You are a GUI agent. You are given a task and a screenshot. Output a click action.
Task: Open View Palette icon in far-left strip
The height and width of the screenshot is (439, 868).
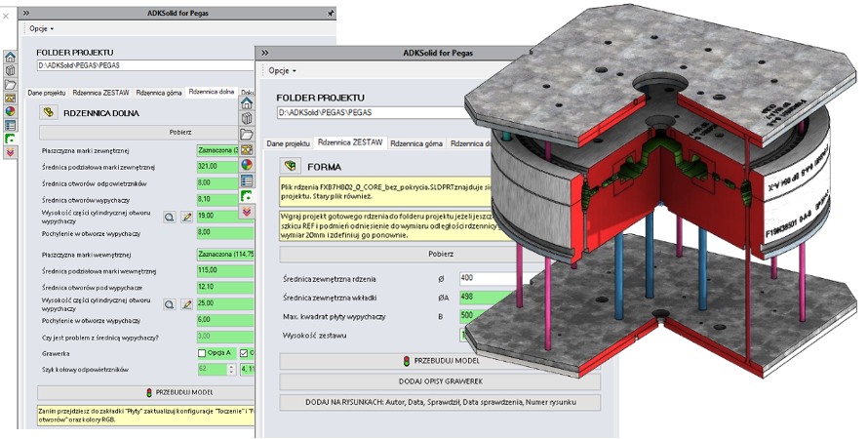pos(10,98)
